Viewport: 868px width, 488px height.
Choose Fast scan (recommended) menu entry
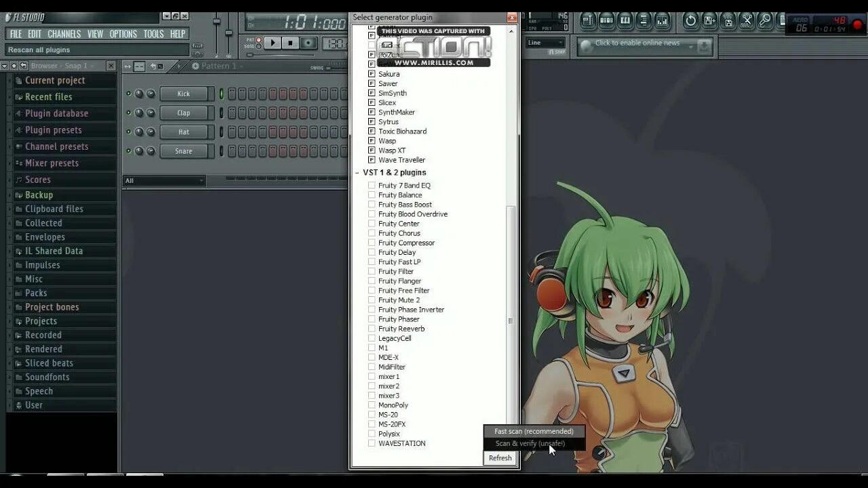[534, 431]
